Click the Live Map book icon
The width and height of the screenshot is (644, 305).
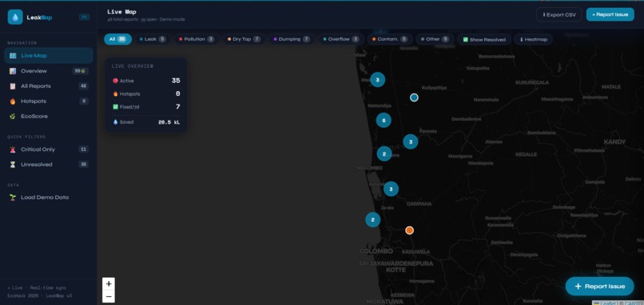coord(13,55)
